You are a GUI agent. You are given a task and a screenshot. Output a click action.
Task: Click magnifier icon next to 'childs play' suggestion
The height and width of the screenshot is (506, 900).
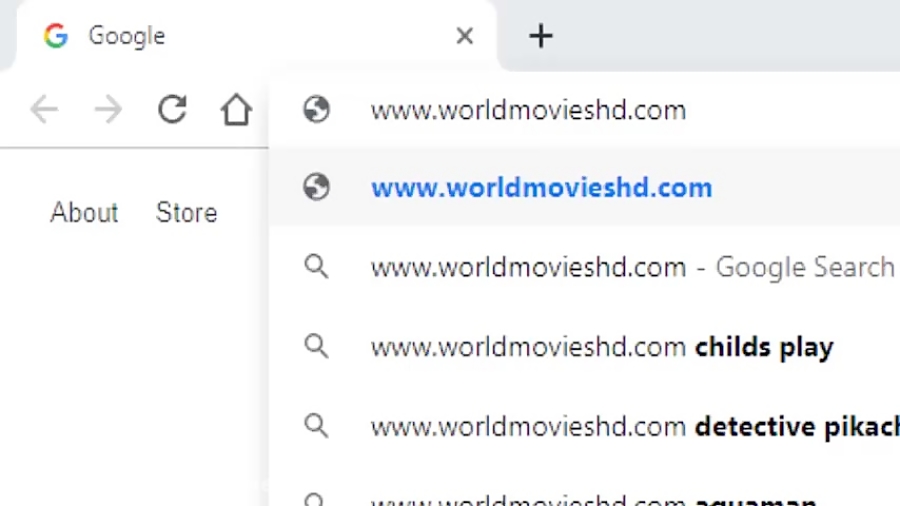(x=316, y=347)
